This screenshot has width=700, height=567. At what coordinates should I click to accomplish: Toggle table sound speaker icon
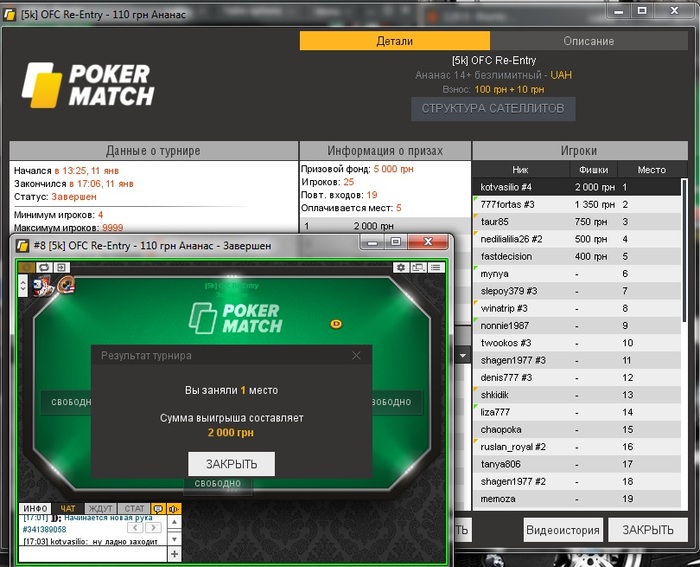click(174, 509)
